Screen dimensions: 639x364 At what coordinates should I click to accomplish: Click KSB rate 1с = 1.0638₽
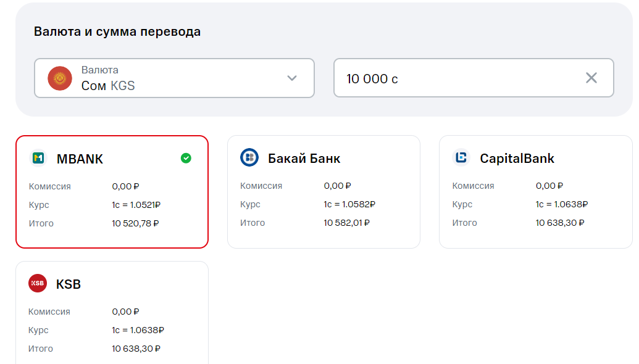point(138,330)
